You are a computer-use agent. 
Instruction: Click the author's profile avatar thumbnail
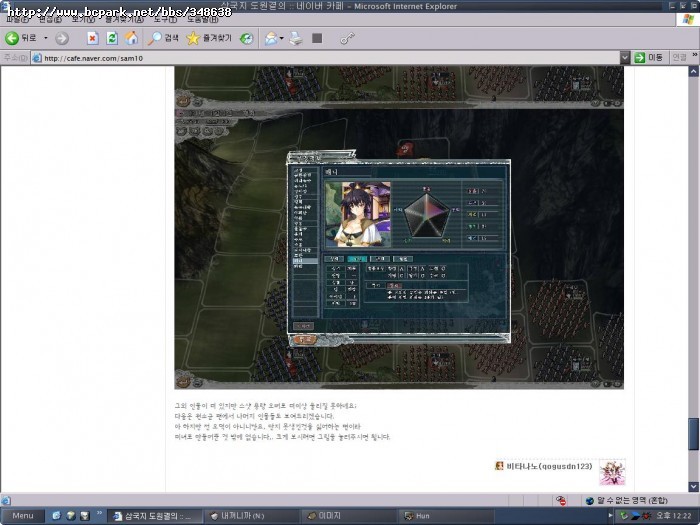pyautogui.click(x=612, y=472)
